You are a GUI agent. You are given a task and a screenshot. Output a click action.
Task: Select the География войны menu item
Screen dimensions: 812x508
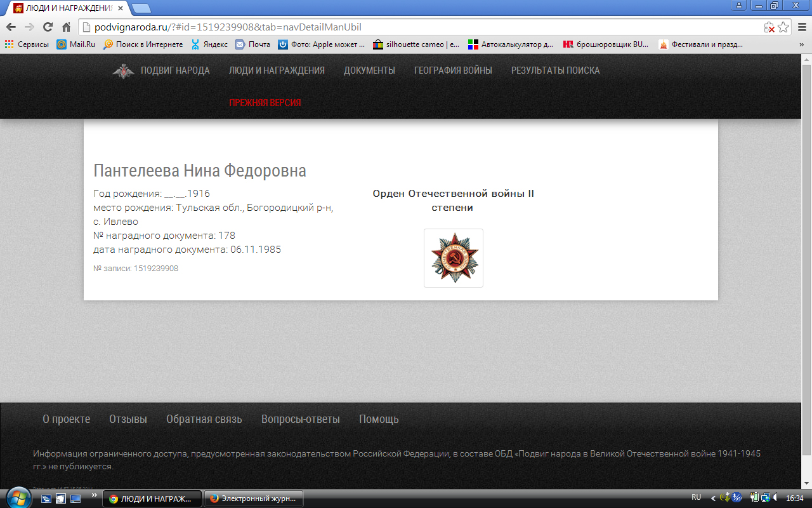[x=453, y=70]
